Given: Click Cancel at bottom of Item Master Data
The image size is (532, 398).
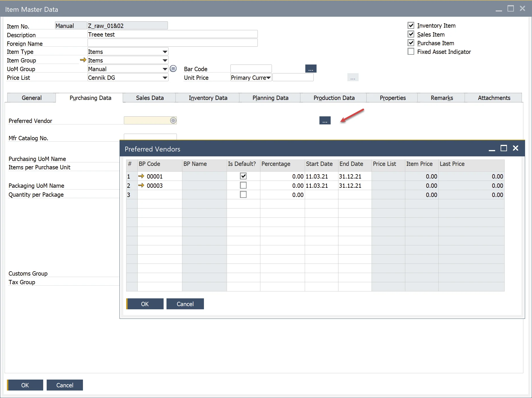Looking at the screenshot, I should [x=65, y=385].
